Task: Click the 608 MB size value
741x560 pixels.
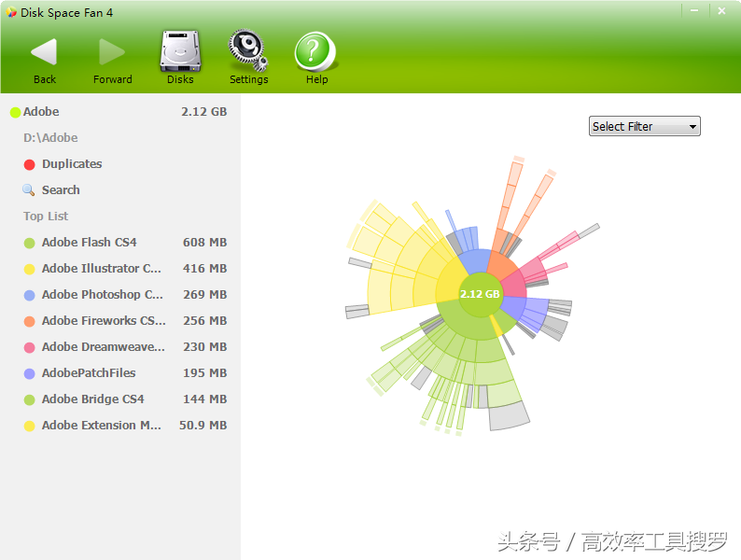Action: [204, 242]
